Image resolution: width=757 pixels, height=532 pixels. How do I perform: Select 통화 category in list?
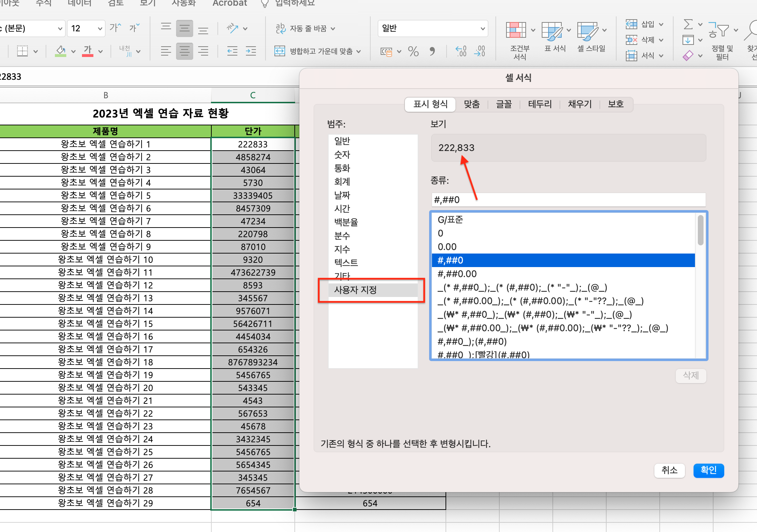373,168
